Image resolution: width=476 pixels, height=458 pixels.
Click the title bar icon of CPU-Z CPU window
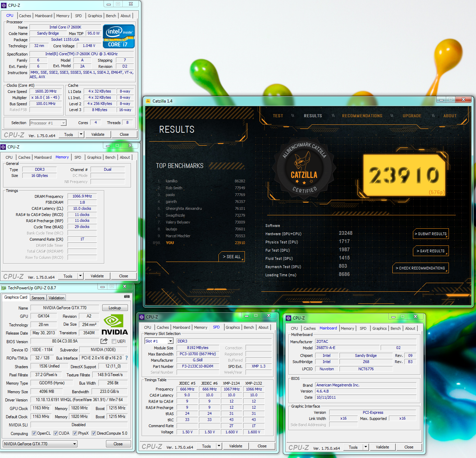(x=4, y=5)
